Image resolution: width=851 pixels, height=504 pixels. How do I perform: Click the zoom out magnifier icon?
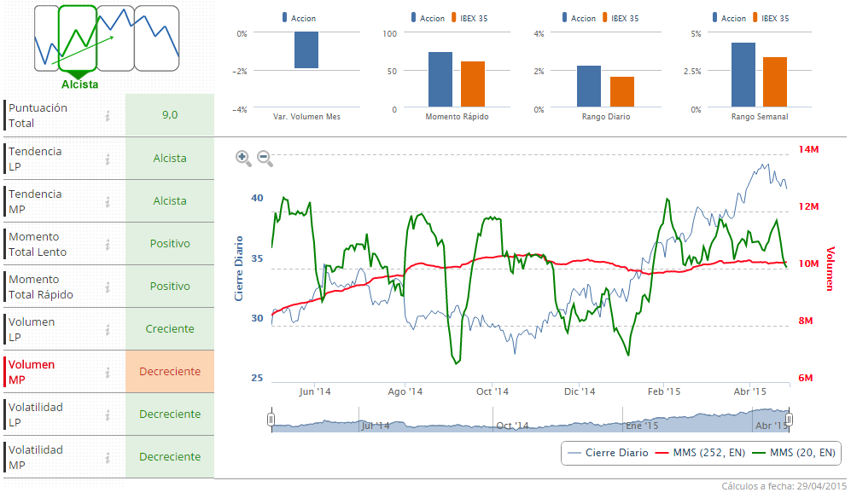(265, 158)
